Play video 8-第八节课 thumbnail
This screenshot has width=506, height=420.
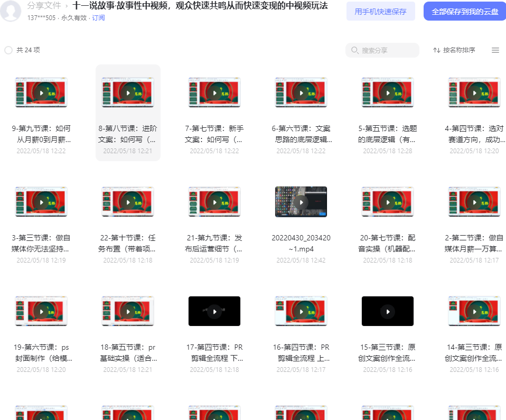128,92
